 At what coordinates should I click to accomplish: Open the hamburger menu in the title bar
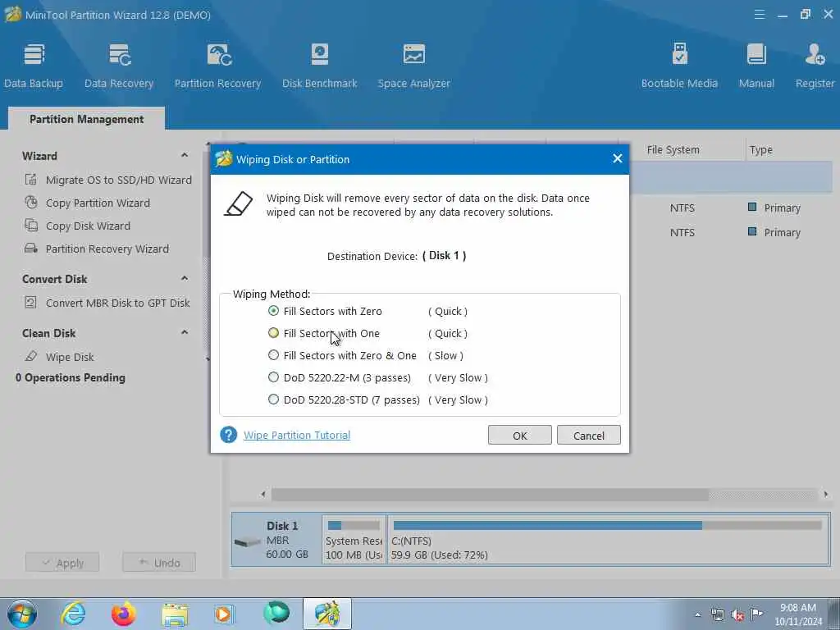click(x=759, y=15)
